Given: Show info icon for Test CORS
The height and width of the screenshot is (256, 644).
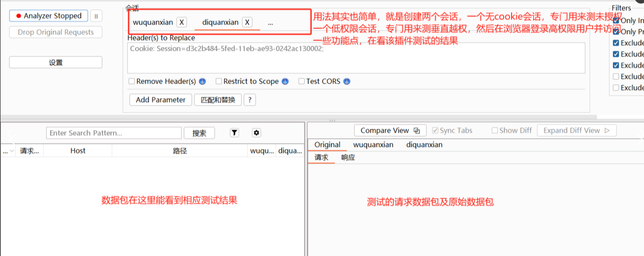Looking at the screenshot, I should (347, 82).
